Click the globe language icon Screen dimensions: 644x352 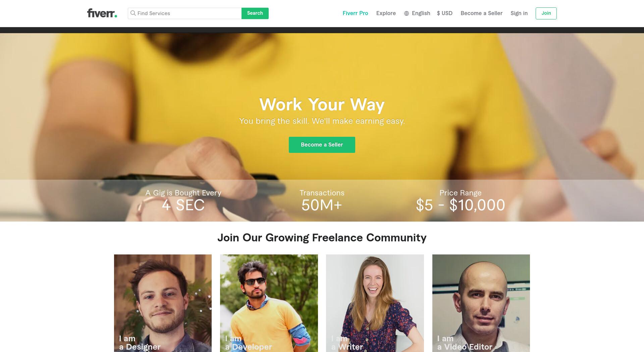[407, 13]
